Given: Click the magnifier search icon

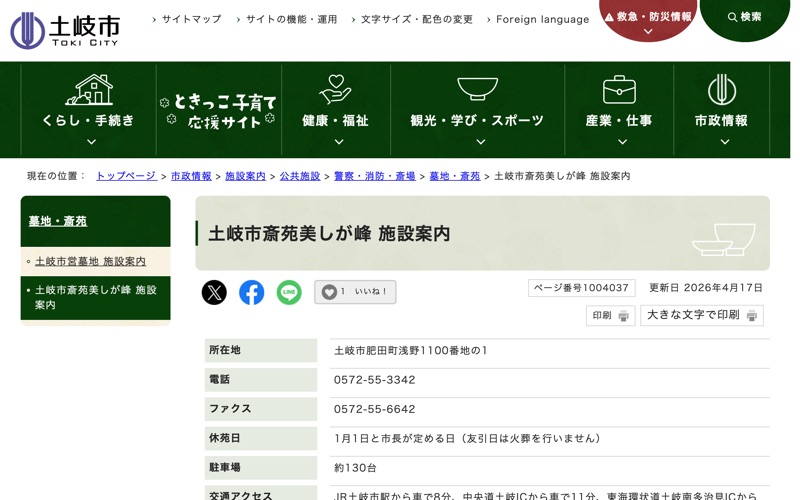Looking at the screenshot, I should tap(732, 17).
